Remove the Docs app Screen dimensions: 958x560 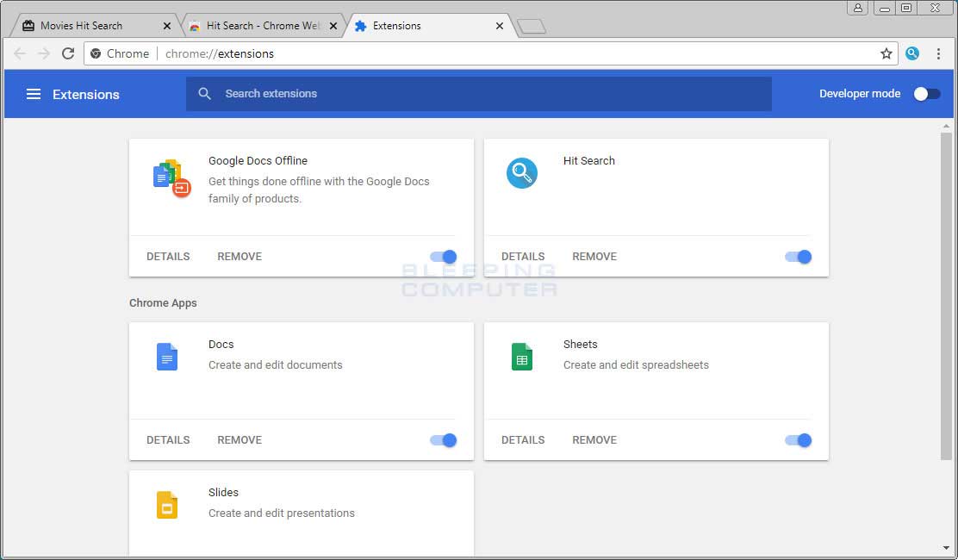(239, 439)
